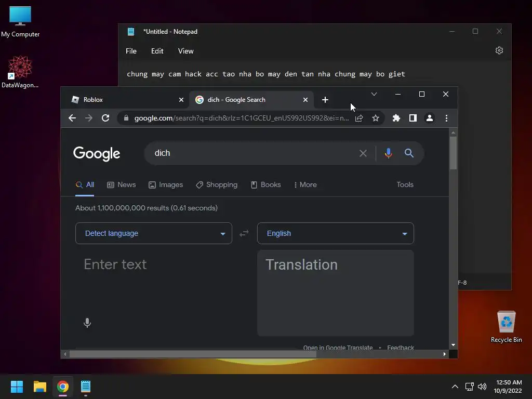Click Notepad icon in taskbar
Viewport: 532px width, 399px height.
(x=86, y=387)
